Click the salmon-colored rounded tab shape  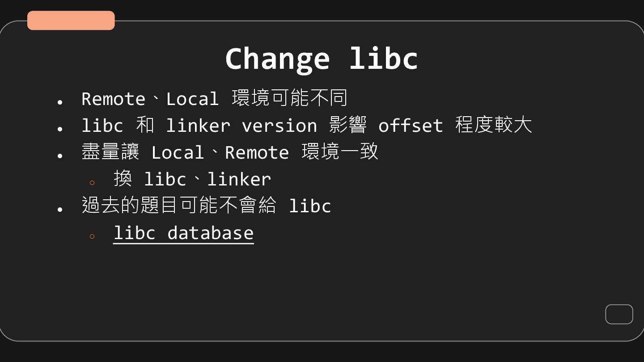pyautogui.click(x=71, y=21)
